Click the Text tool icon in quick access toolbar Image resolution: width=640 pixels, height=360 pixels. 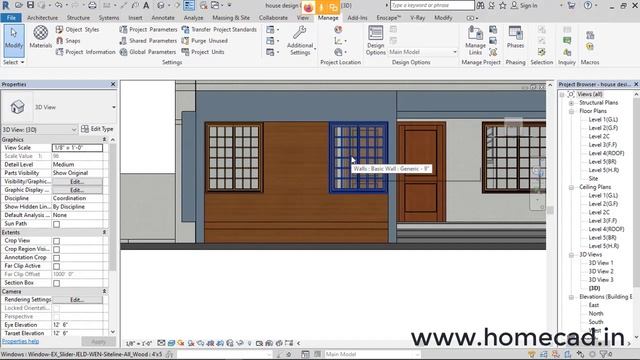pos(146,5)
